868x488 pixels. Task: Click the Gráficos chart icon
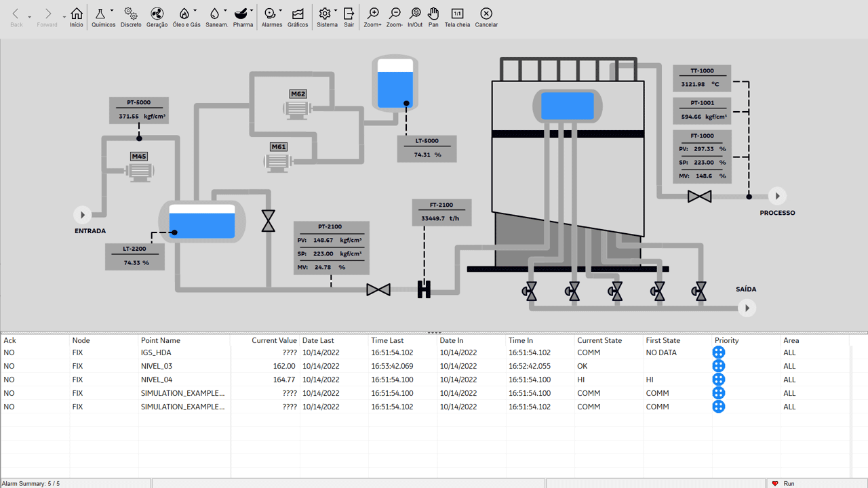click(298, 14)
